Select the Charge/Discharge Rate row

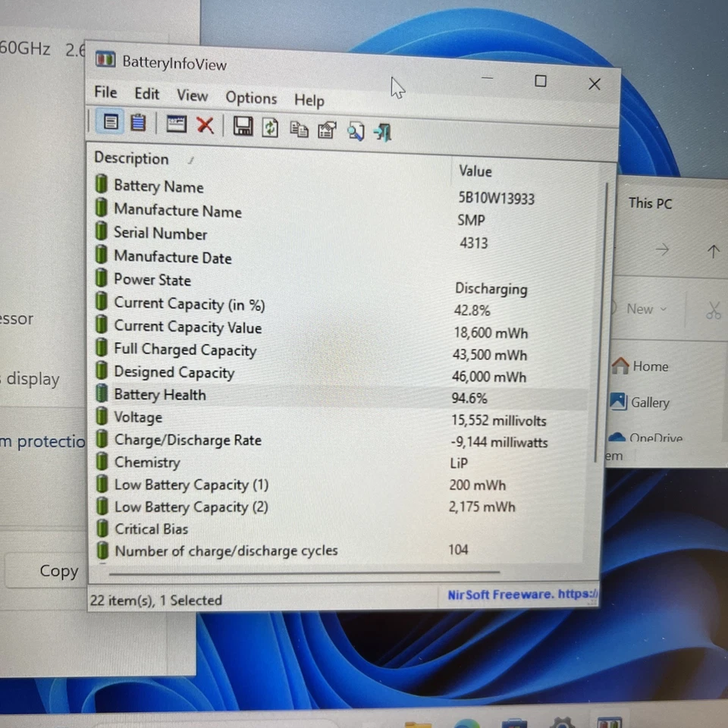(340, 441)
